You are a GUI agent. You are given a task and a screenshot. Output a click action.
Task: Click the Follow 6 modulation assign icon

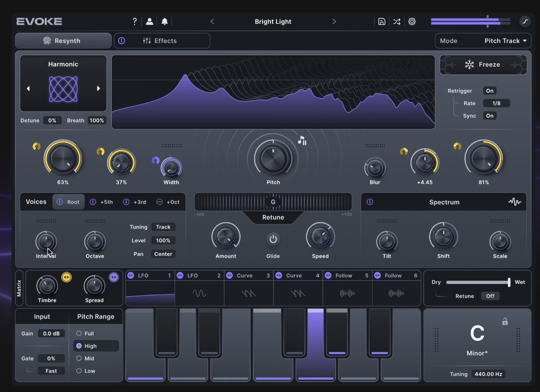(377, 275)
